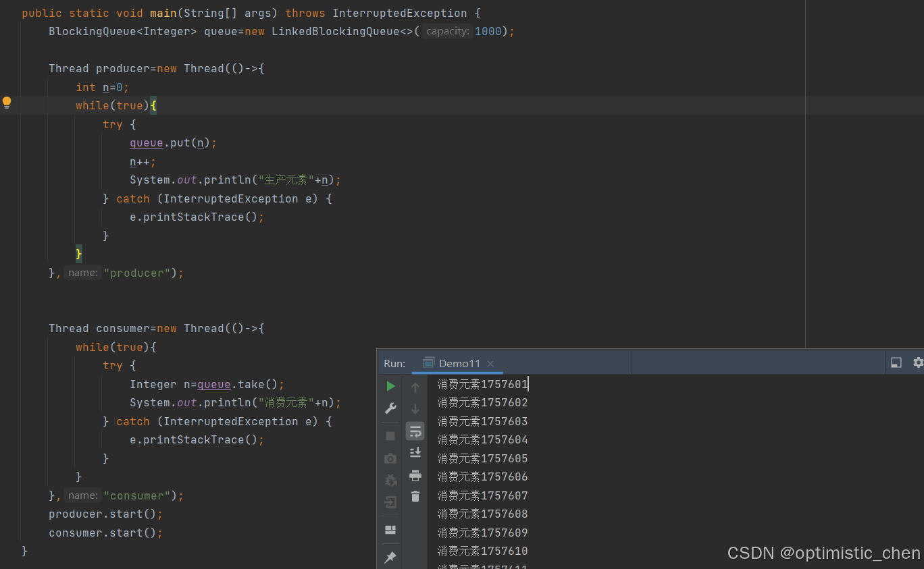Click the scroll-to-end console icon
The height and width of the screenshot is (569, 924).
click(x=415, y=452)
